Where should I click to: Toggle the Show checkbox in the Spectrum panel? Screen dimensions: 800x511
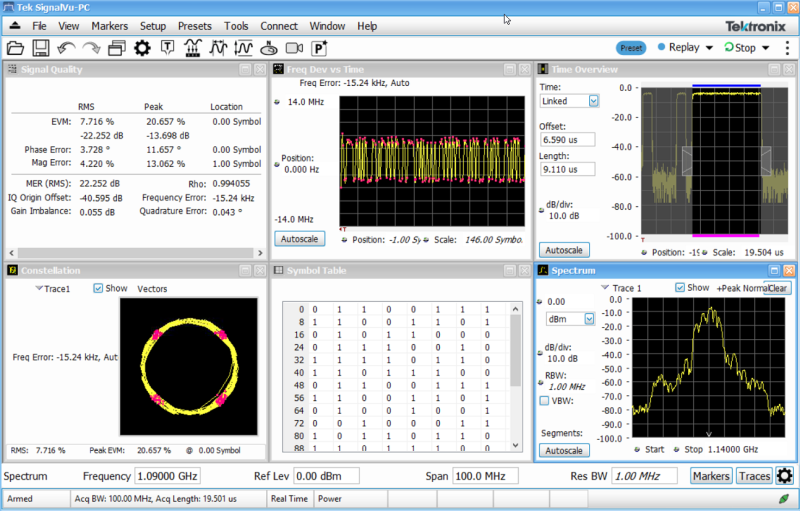tap(680, 288)
